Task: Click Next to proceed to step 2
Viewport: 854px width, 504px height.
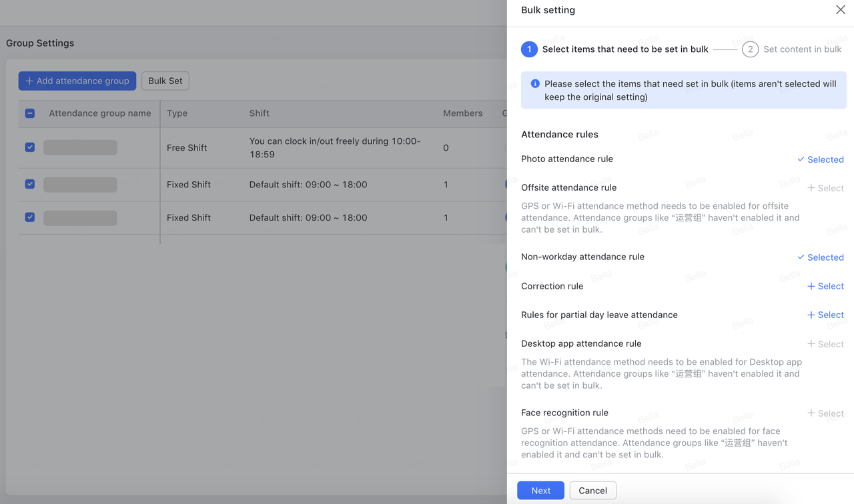Action: pyautogui.click(x=540, y=491)
